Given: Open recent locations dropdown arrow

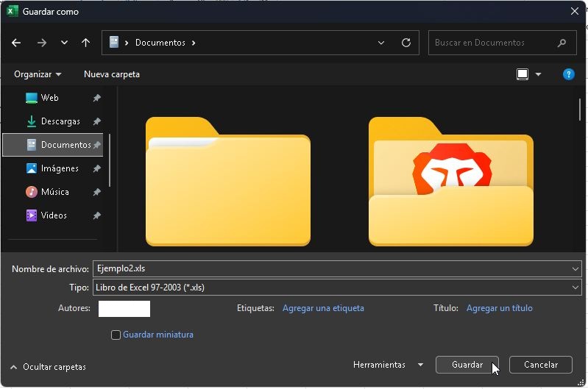Looking at the screenshot, I should coord(64,43).
